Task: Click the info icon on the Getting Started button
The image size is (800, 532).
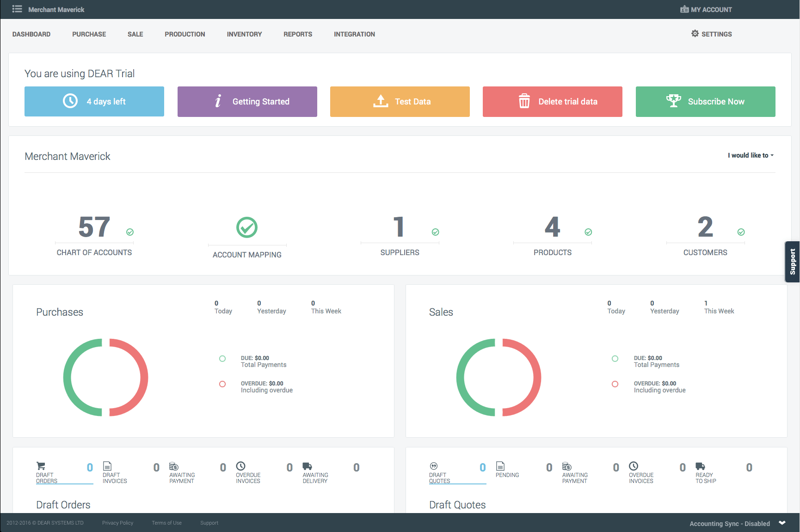Action: coord(218,101)
